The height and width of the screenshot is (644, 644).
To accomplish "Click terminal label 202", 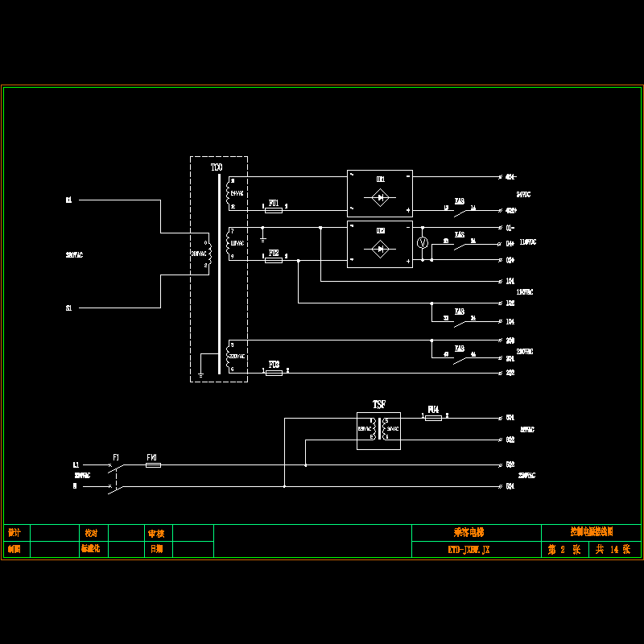I will 510,373.
